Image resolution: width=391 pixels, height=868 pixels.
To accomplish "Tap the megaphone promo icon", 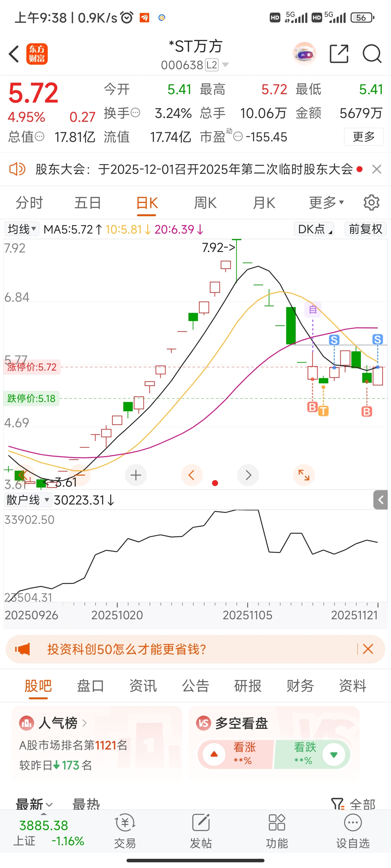I will click(23, 649).
